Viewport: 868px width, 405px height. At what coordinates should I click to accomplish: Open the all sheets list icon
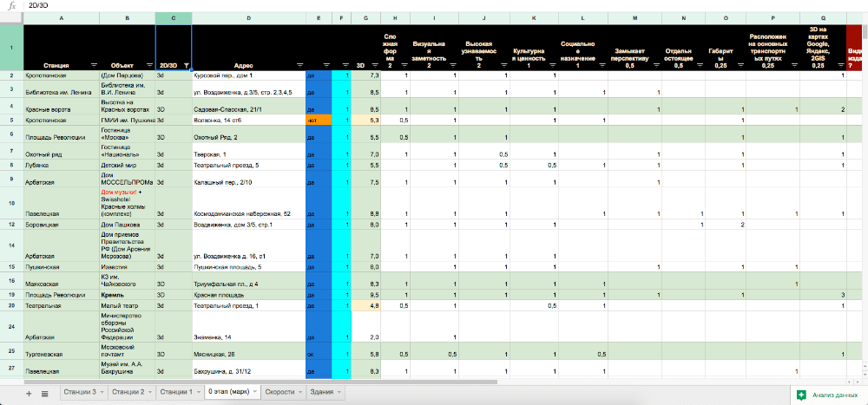coord(43,393)
